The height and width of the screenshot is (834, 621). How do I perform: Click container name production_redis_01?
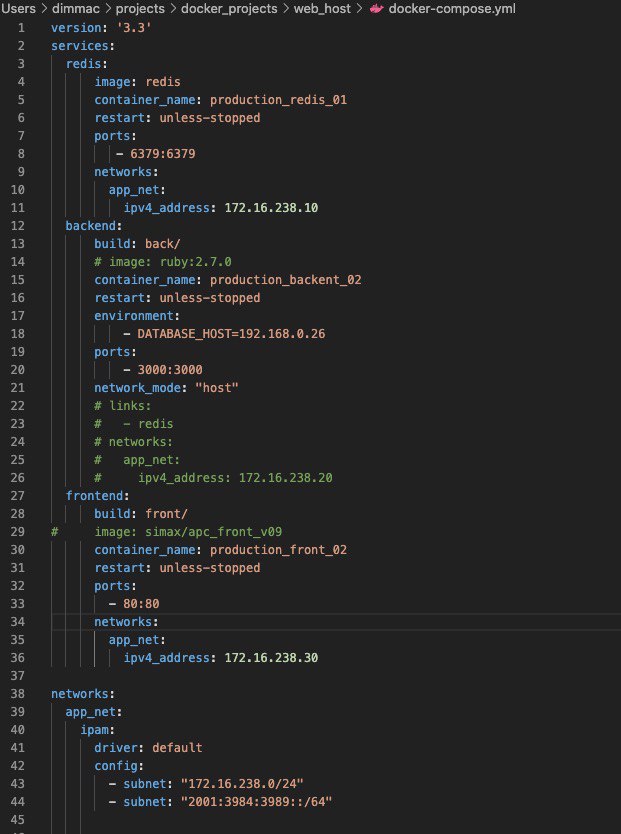coord(278,99)
